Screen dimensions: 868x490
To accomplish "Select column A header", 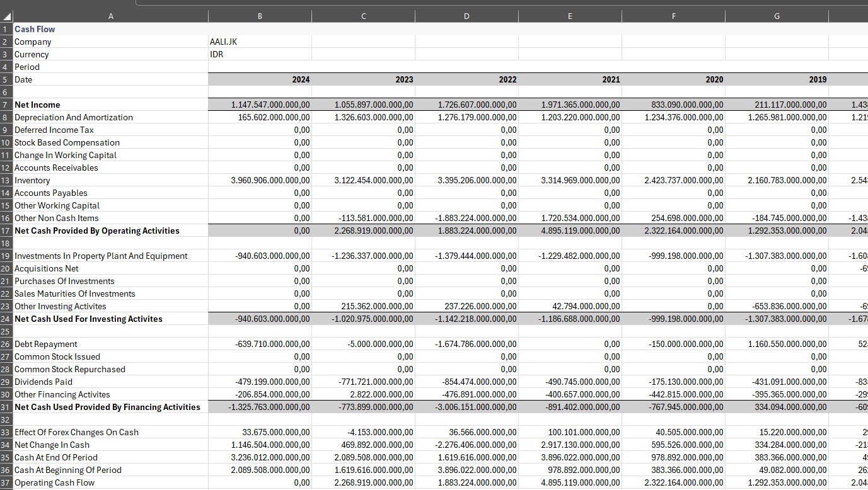I will pyautogui.click(x=111, y=16).
